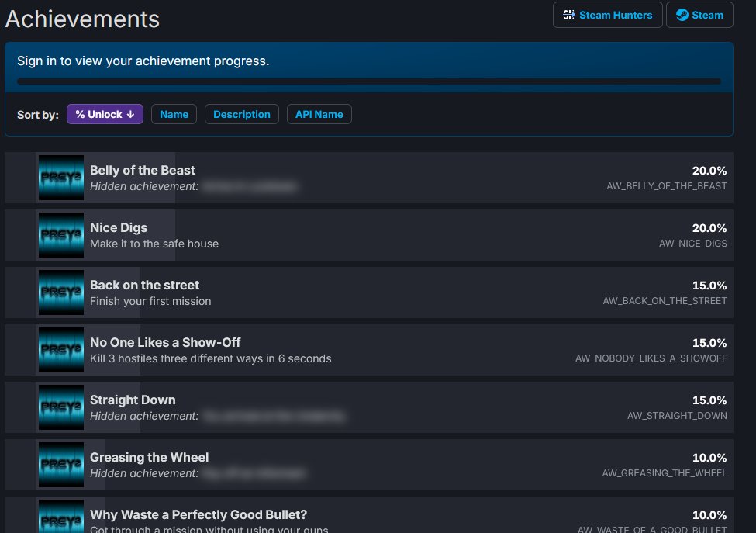Click the No One Likes a Show-Off icon
Screen dimensions: 756x533
point(61,350)
